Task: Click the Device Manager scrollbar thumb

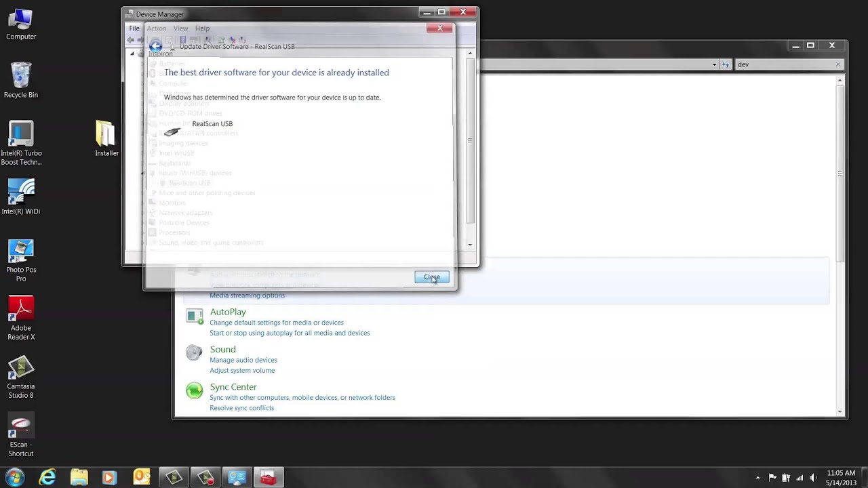Action: point(471,140)
